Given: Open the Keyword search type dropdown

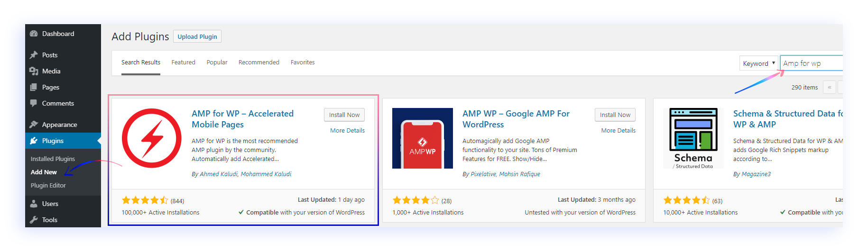Looking at the screenshot, I should 759,63.
